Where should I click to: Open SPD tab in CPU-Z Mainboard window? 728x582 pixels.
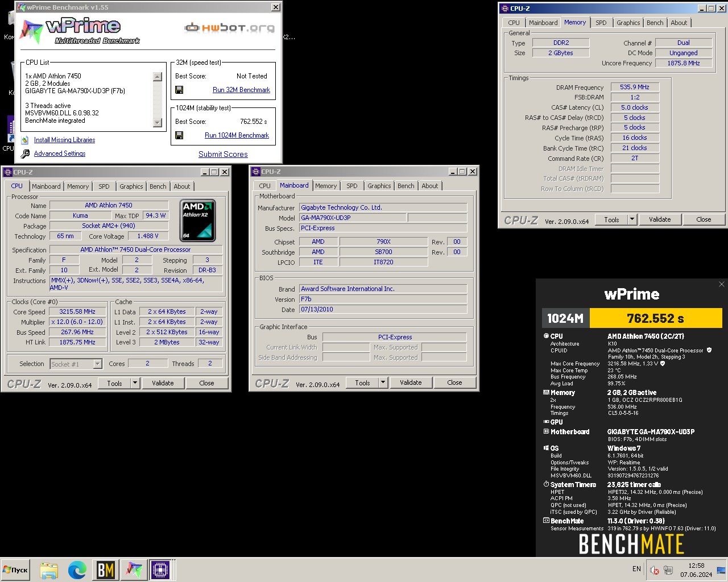click(x=352, y=186)
